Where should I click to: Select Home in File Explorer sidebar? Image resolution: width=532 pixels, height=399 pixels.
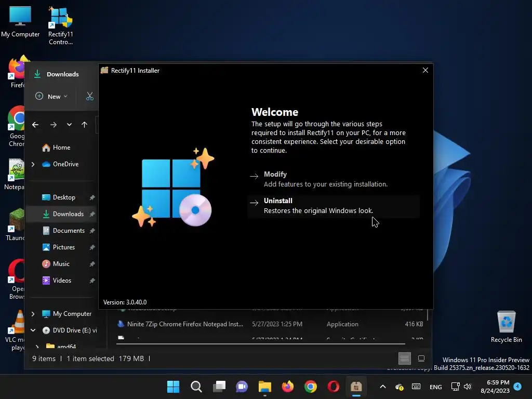tap(61, 148)
